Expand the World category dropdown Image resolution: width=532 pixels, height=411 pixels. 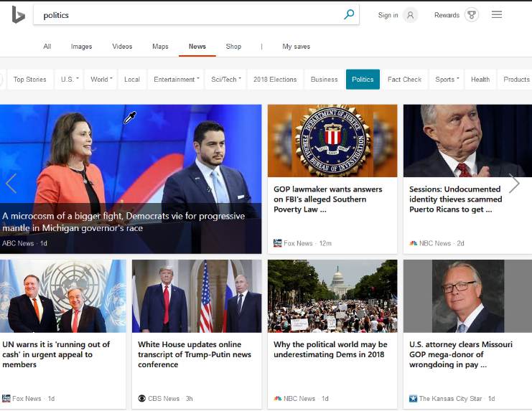pos(101,80)
